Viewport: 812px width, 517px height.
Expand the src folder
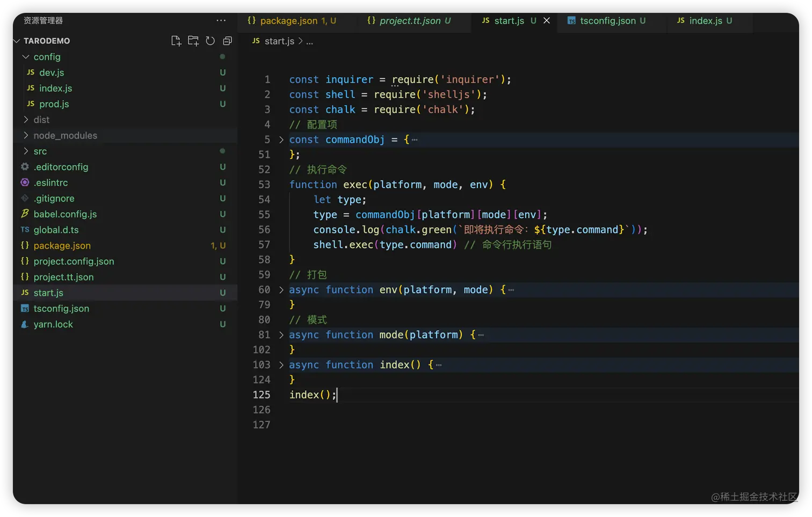point(26,151)
